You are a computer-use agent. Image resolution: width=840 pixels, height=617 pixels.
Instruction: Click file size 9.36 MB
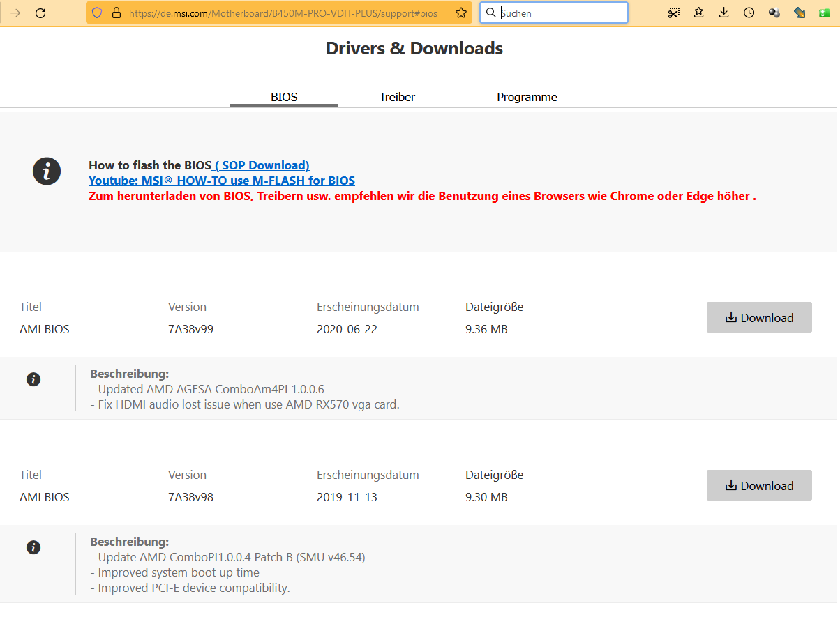(486, 329)
